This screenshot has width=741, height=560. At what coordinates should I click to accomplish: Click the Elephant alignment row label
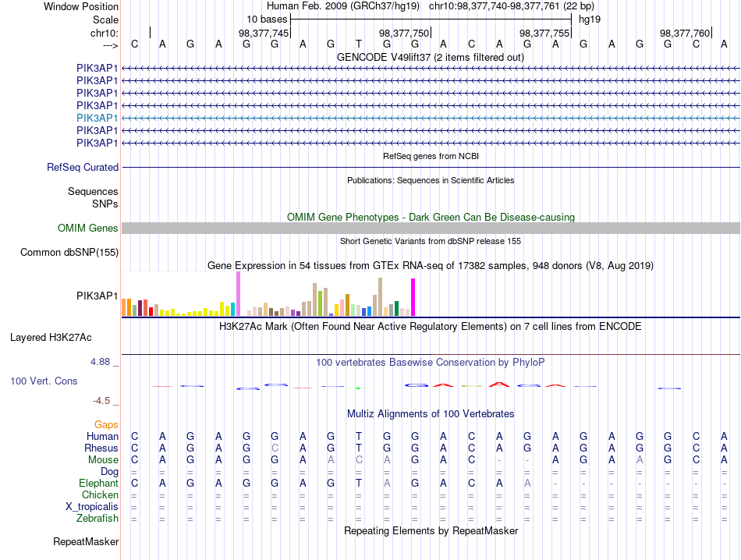click(99, 484)
